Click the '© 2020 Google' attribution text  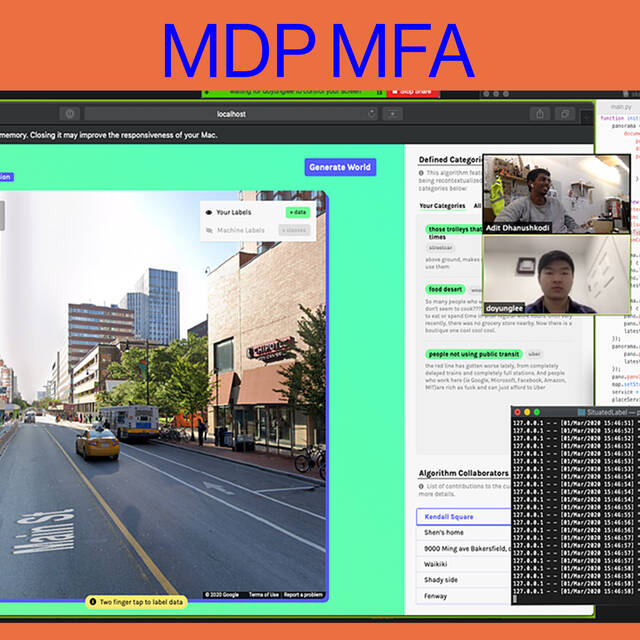[222, 595]
